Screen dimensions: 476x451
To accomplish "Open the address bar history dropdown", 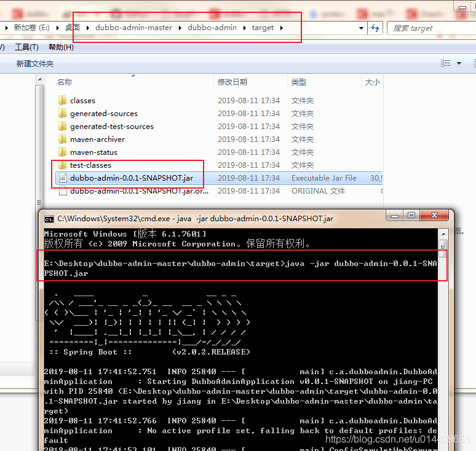I will click(361, 28).
